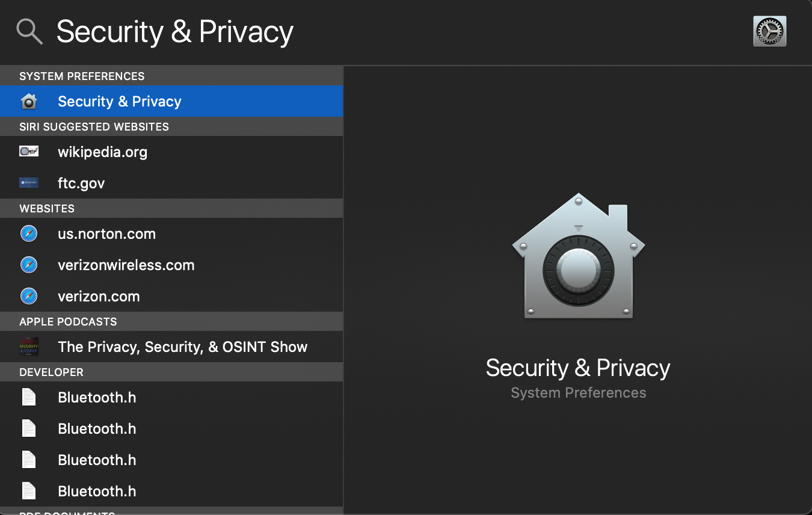
Task: Select the Security & Privacy result row
Action: click(171, 101)
